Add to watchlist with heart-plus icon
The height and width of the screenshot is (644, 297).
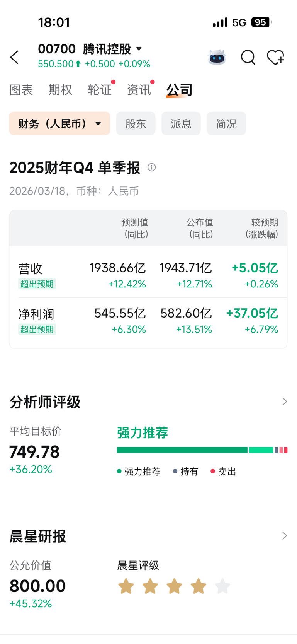coord(276,57)
